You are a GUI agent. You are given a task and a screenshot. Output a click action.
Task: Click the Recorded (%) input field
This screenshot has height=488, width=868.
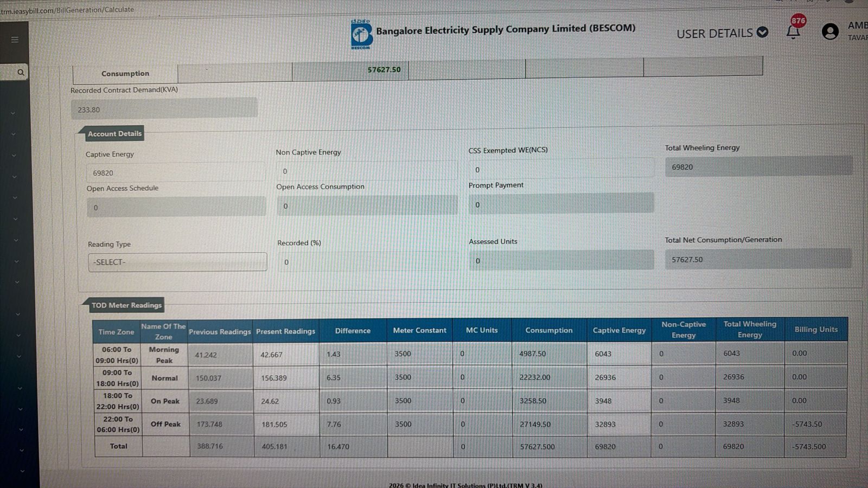tap(368, 262)
